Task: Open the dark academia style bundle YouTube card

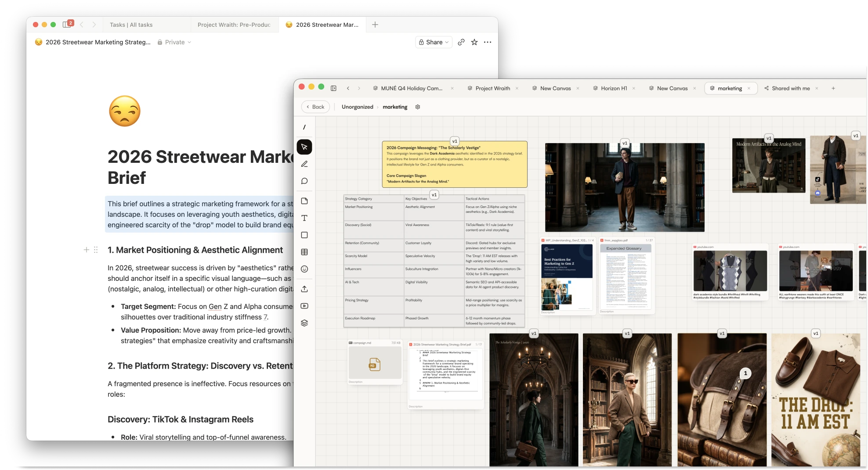Action: [x=730, y=272]
